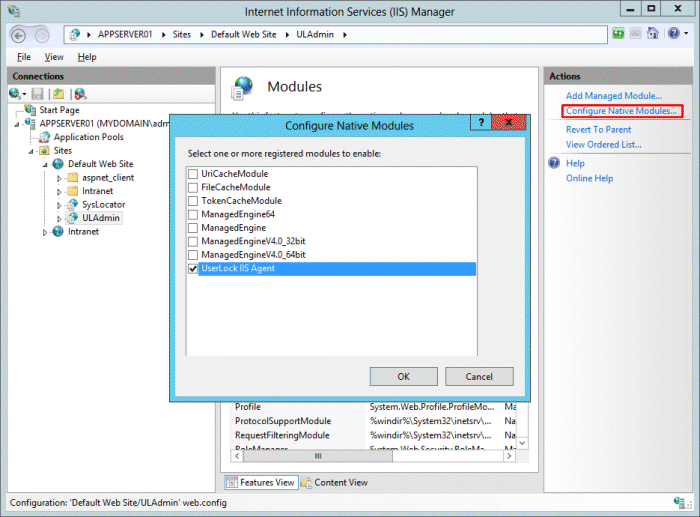Screen dimensions: 700x517
Task: Click the status bar network config icon
Action: tap(679, 503)
